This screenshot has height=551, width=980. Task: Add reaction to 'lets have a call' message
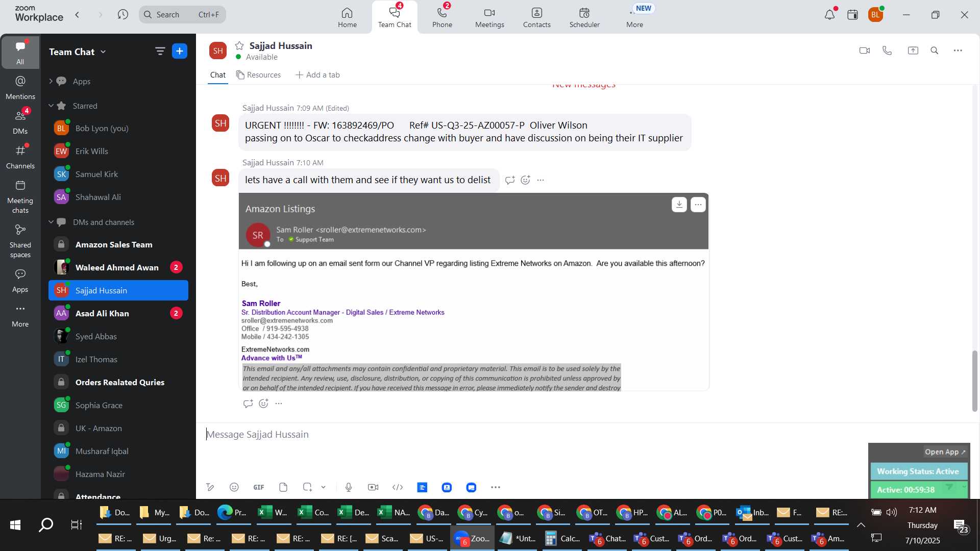(x=525, y=180)
